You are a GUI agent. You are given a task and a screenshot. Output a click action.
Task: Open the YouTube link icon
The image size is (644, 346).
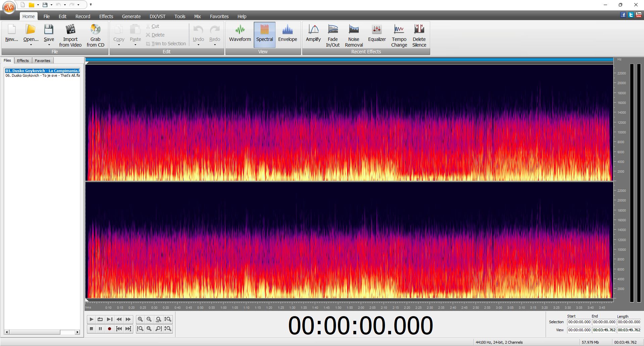pyautogui.click(x=639, y=15)
